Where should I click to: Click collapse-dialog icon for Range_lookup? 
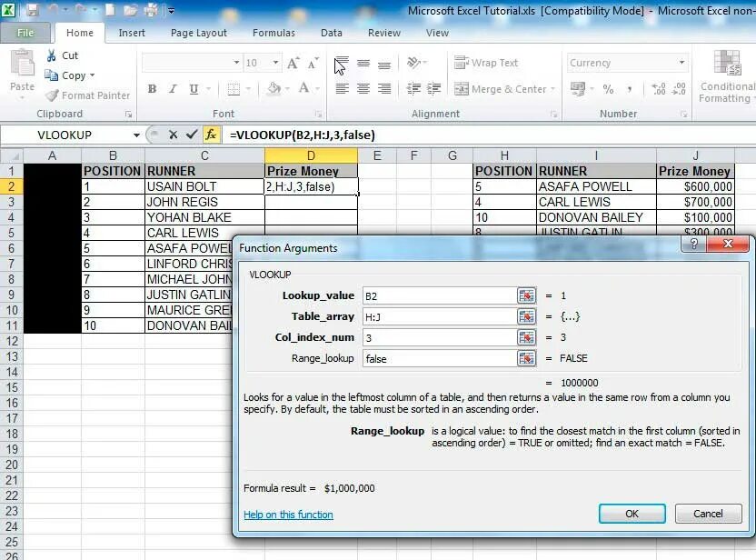tap(526, 358)
